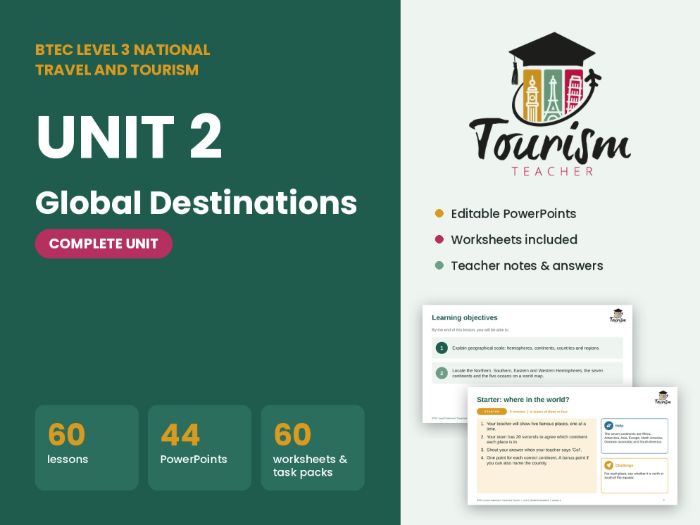Click the 'lessons' label under the first 60

[x=68, y=459]
